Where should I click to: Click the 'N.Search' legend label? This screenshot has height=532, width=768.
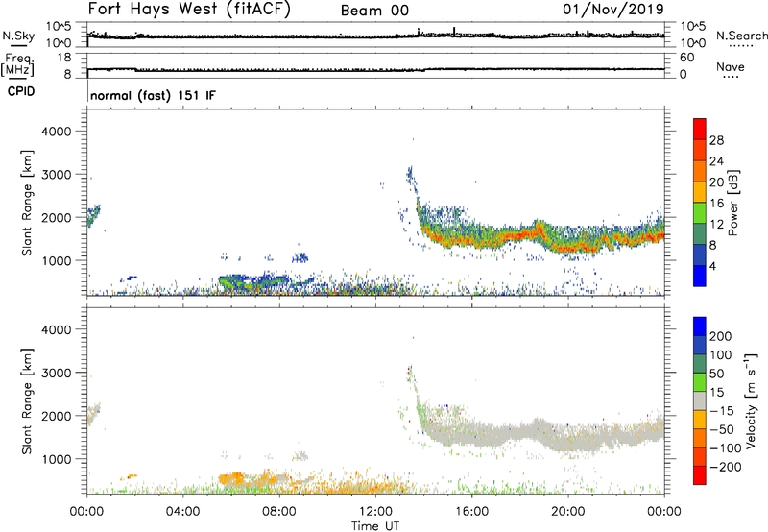tap(741, 36)
